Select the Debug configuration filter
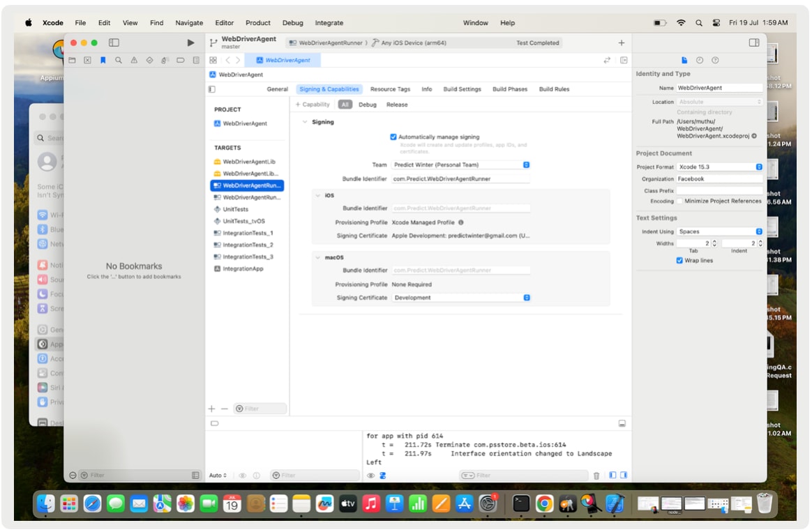 [x=368, y=105]
